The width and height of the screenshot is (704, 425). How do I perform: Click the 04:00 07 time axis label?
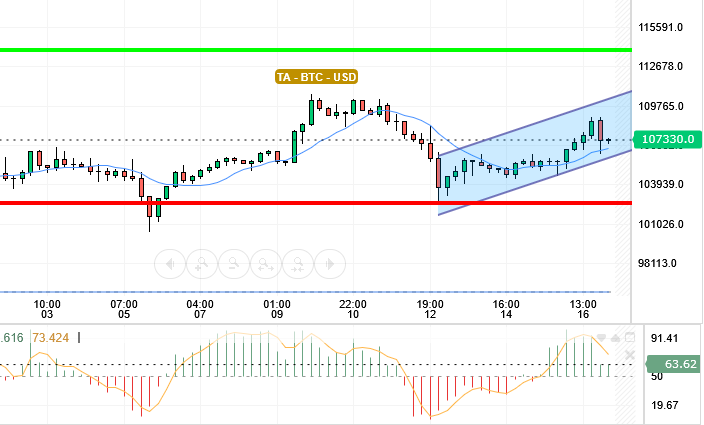[200, 309]
